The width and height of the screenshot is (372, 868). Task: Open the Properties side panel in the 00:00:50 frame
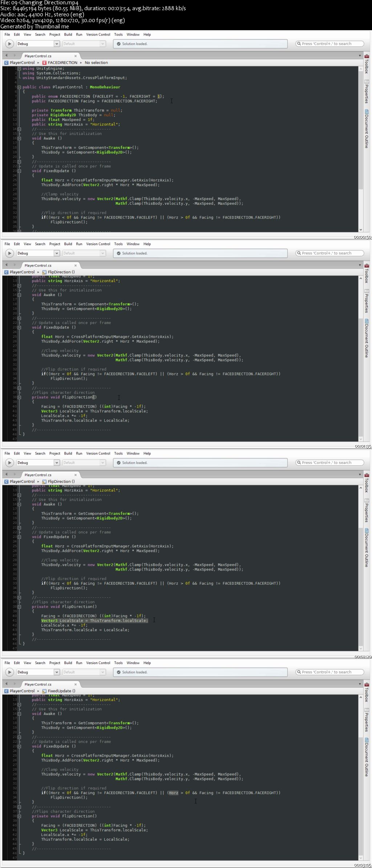click(367, 92)
